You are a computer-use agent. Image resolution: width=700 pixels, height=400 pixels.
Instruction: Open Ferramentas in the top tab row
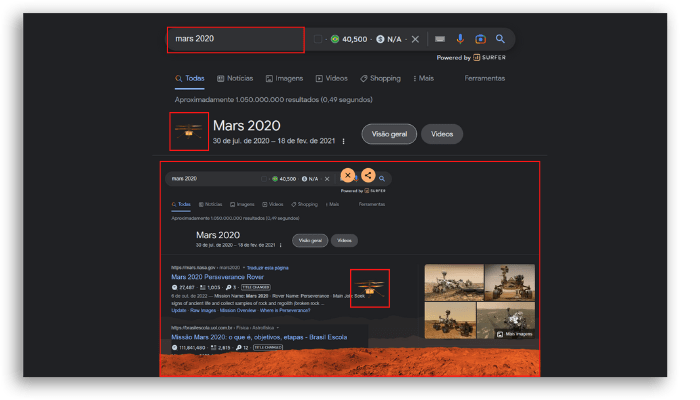(484, 79)
